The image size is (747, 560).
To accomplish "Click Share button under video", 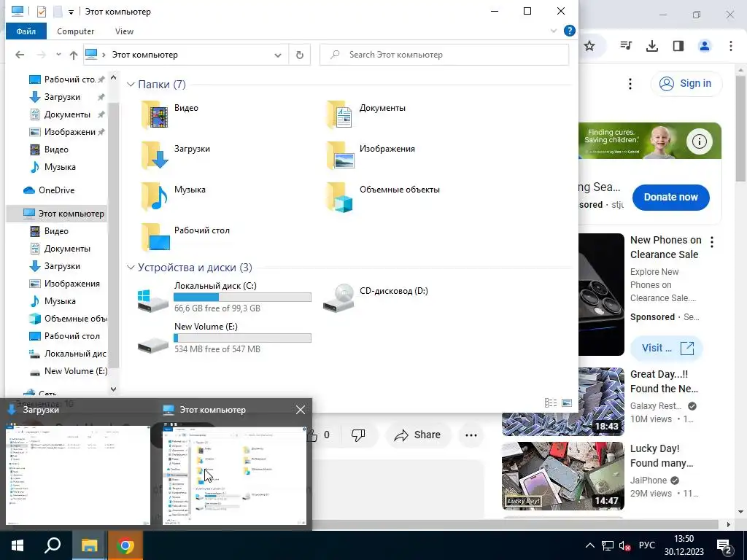I will coord(417,435).
